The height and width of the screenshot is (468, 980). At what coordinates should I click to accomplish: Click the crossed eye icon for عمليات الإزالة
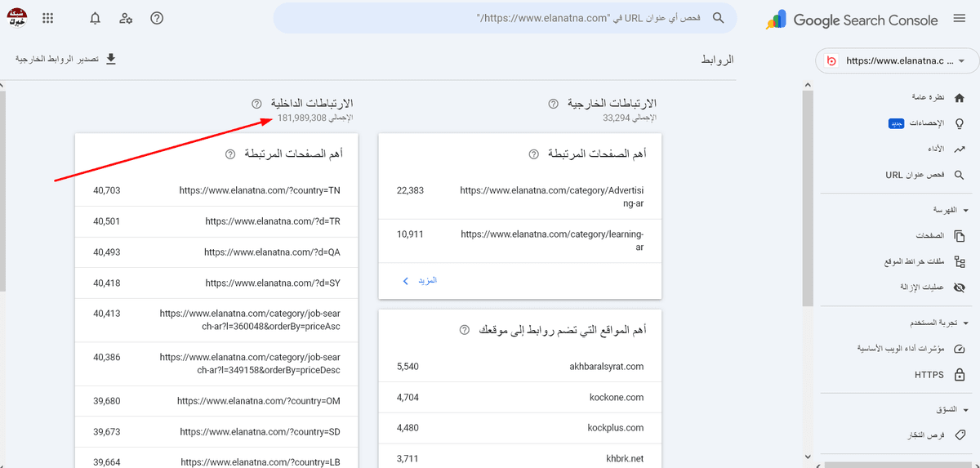(960, 287)
